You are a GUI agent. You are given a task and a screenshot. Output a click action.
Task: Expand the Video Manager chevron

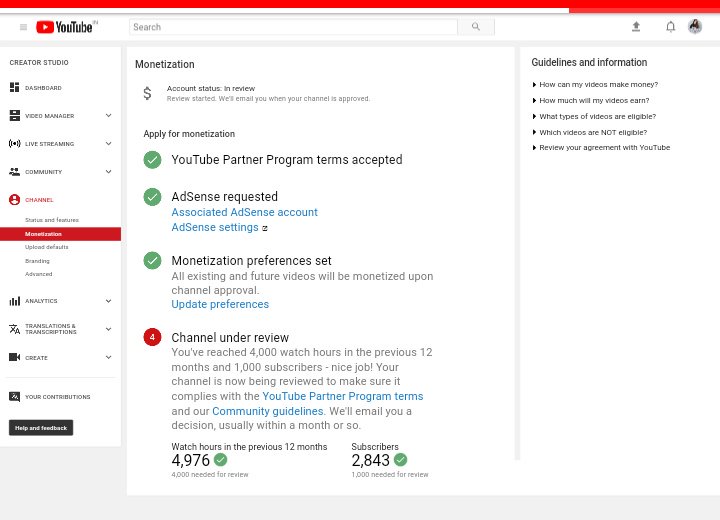coord(108,115)
